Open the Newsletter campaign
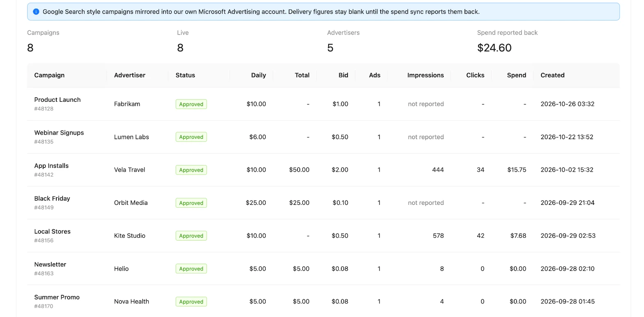644x317 pixels. click(x=50, y=264)
